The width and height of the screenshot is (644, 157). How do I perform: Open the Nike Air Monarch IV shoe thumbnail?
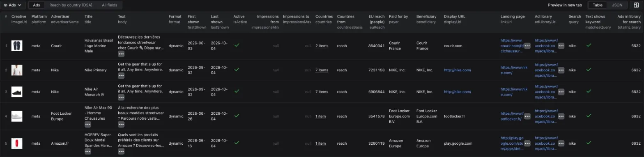[x=17, y=92]
